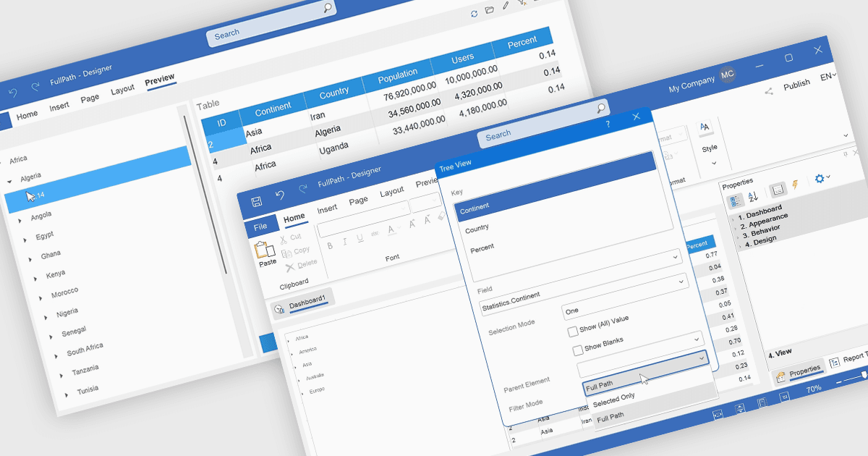868x456 pixels.
Task: Click the Share icon next to Publish
Action: tap(768, 90)
